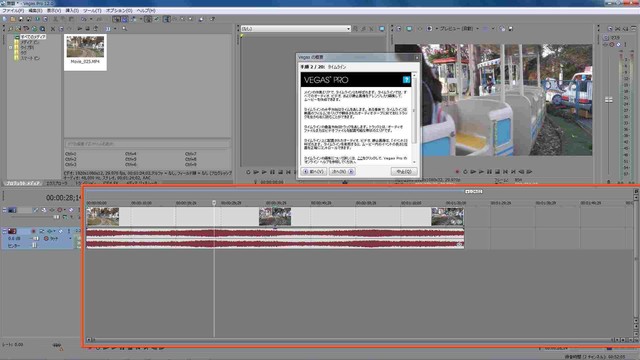Click the external monitor preview icon
This screenshot has width=640, height=360.
click(409, 29)
